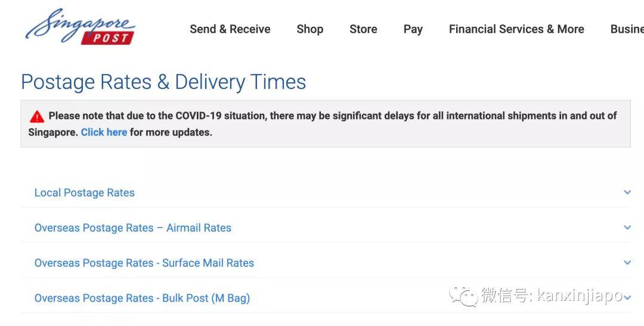
Task: Expand Surface Mail Rates using its chevron arrow
Action: click(627, 263)
